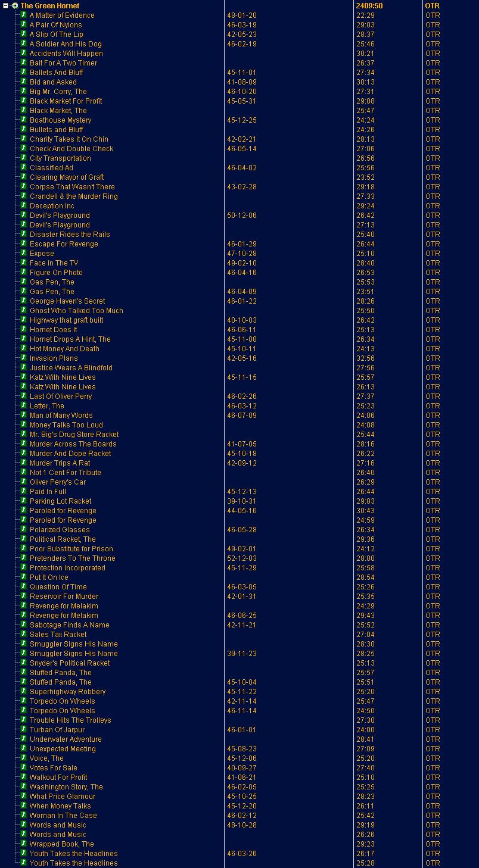Click music note icon for Letter, The
This screenshot has width=479, height=868.
tap(24, 405)
